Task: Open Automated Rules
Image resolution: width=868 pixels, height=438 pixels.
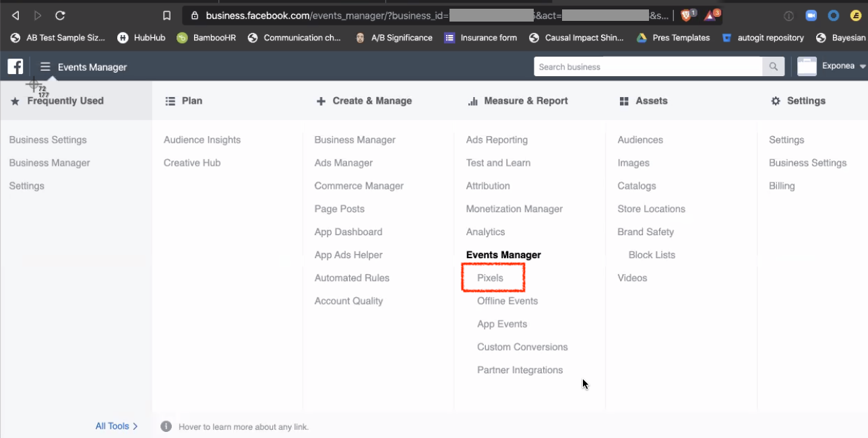Action: (352, 278)
